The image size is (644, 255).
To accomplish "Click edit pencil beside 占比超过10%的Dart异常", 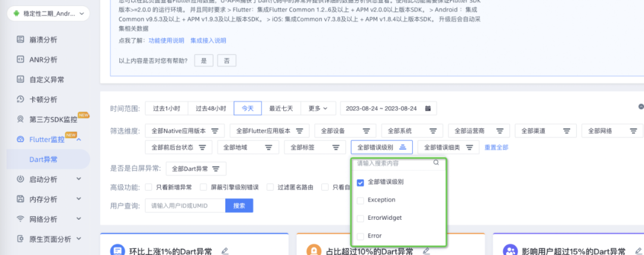I will pyautogui.click(x=426, y=251).
